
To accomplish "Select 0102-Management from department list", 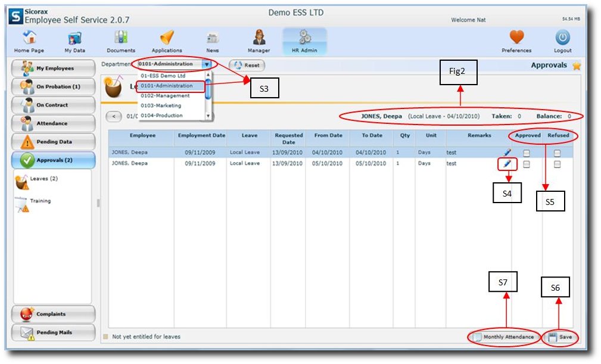I will click(x=165, y=96).
